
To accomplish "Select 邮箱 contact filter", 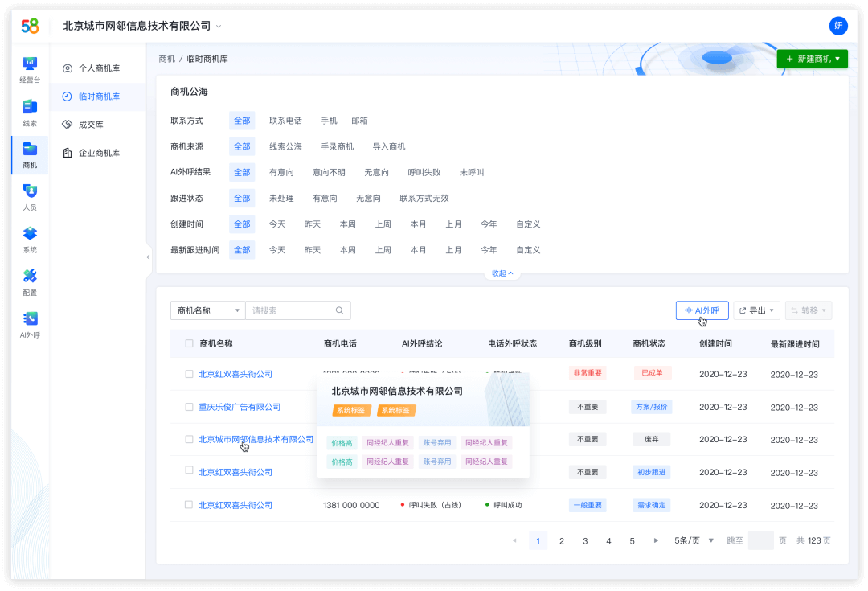I will coord(359,121).
